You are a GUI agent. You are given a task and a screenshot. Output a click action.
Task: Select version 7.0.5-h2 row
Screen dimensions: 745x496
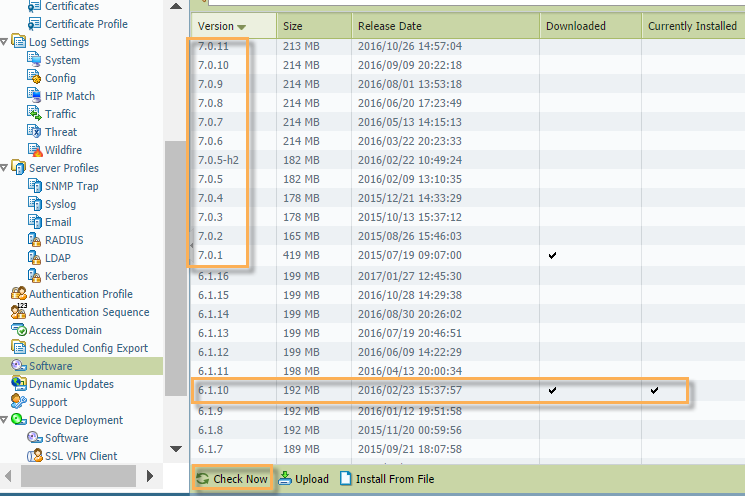468,160
